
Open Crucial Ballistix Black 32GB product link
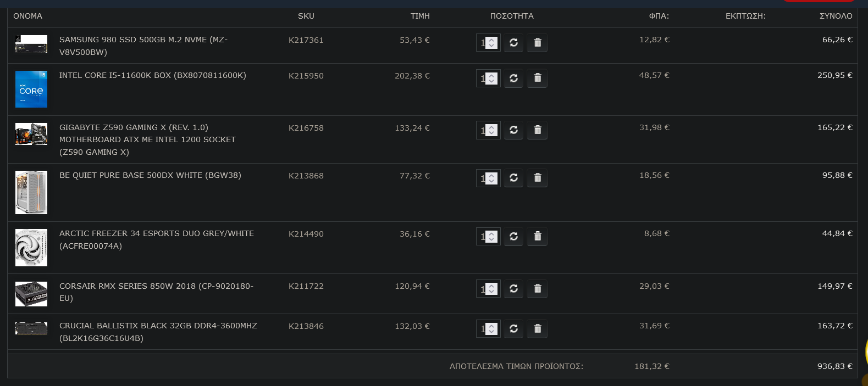coord(158,332)
